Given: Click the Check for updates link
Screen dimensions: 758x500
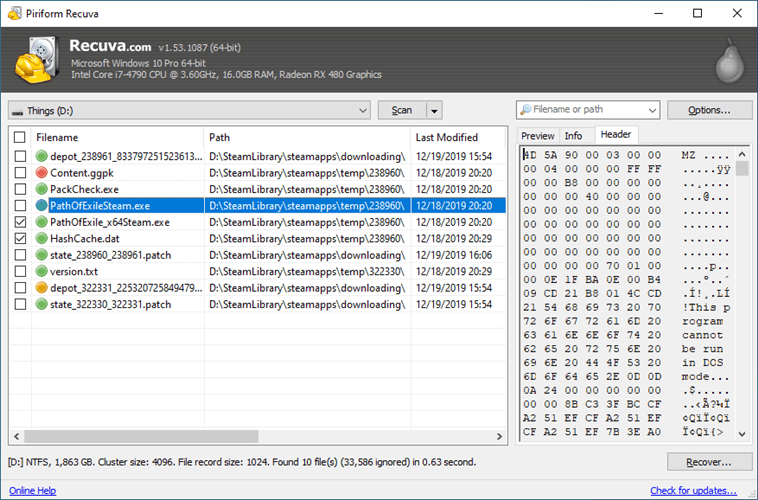Looking at the screenshot, I should pyautogui.click(x=693, y=490).
